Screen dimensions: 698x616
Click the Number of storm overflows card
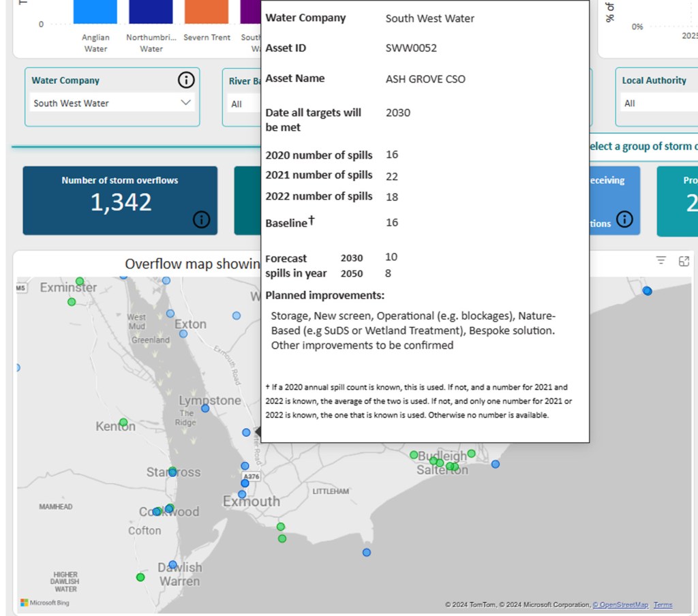[x=120, y=200]
